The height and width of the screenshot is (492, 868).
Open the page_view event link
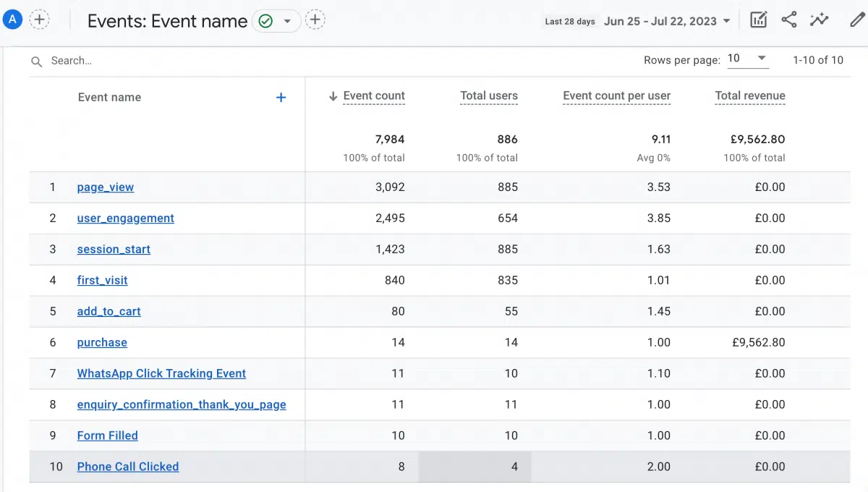(106, 187)
